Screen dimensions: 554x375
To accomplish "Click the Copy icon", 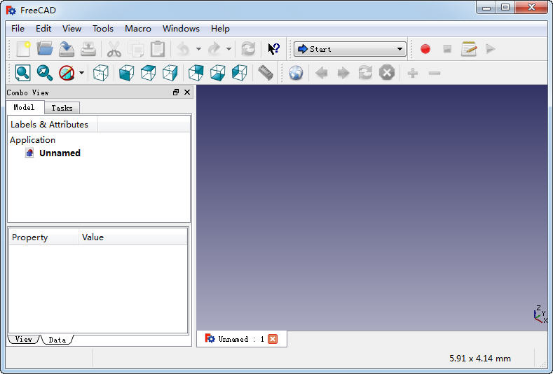I will [x=136, y=49].
